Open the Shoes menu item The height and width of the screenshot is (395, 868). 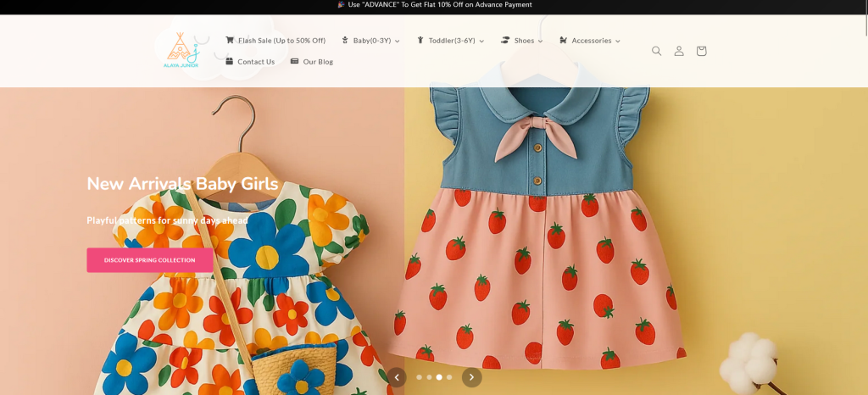coord(524,40)
